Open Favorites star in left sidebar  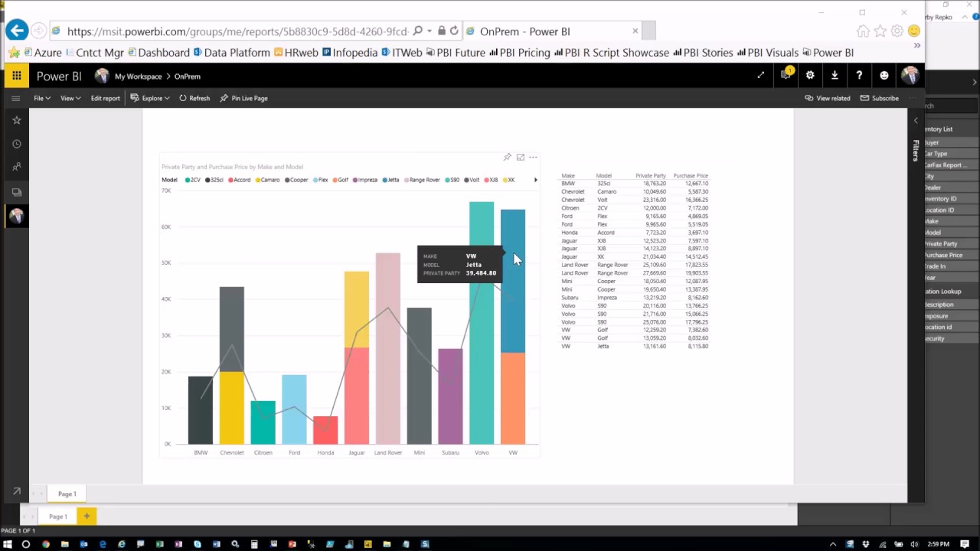(16, 120)
